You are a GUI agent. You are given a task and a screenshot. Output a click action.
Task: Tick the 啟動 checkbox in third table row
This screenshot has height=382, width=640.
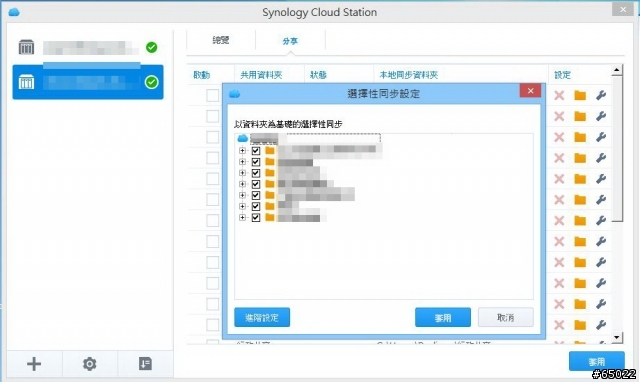(x=212, y=137)
